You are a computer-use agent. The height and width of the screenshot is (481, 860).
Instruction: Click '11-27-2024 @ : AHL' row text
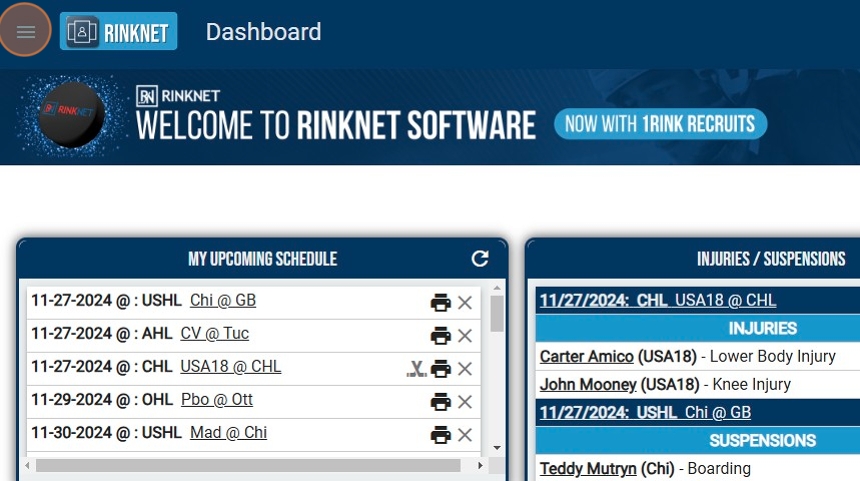point(101,333)
